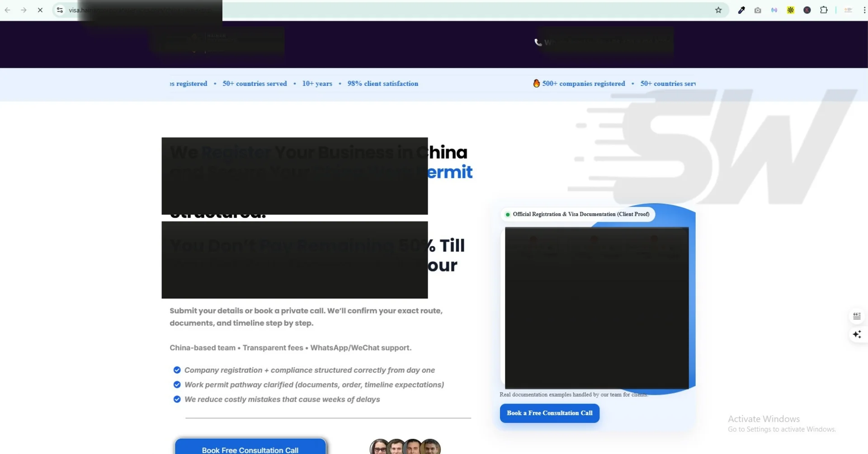Go back to the previous page
Screen dimensions: 868x454
point(8,10)
